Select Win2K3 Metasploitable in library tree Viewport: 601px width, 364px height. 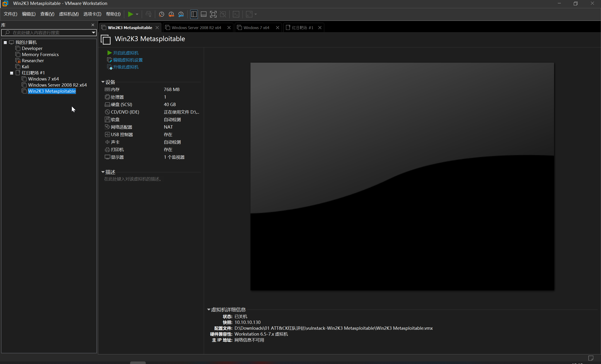(52, 91)
